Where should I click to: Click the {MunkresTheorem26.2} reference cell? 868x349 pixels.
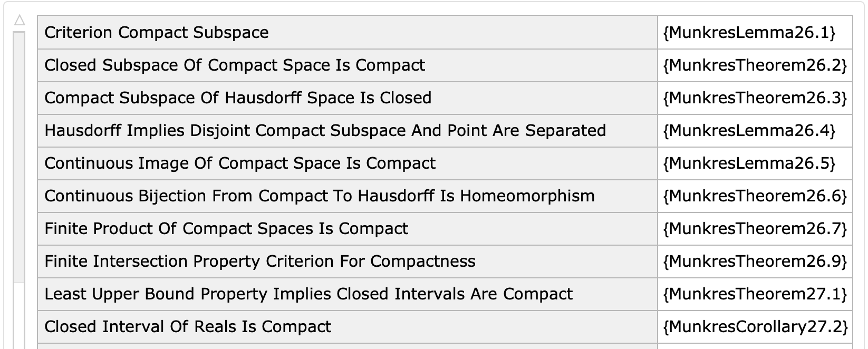pos(755,65)
